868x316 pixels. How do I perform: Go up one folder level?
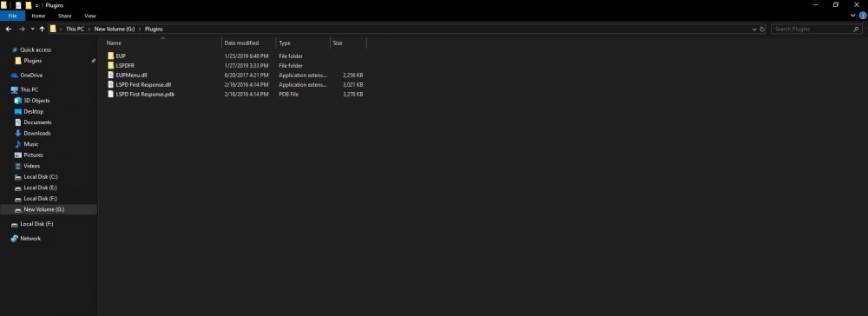coord(42,29)
